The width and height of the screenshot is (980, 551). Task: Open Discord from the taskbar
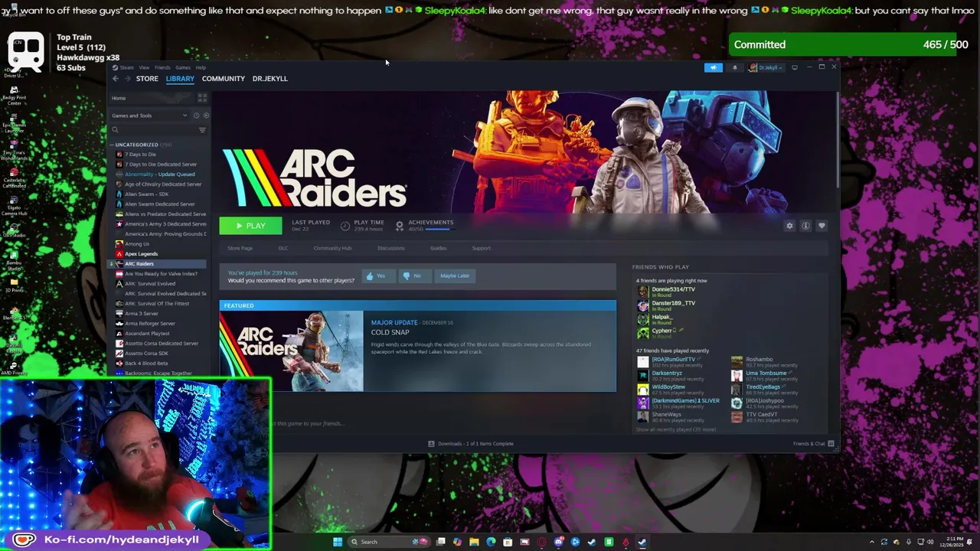pos(558,542)
